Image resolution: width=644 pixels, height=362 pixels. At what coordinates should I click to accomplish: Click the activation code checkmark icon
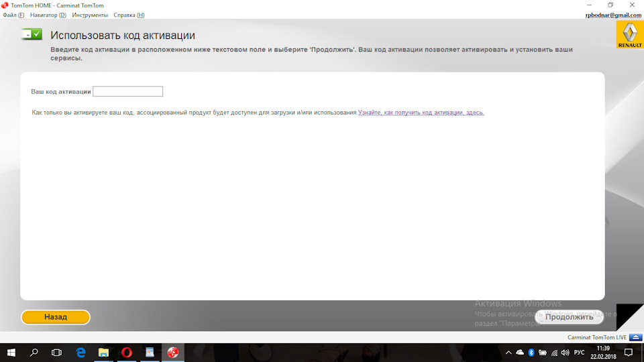click(32, 34)
